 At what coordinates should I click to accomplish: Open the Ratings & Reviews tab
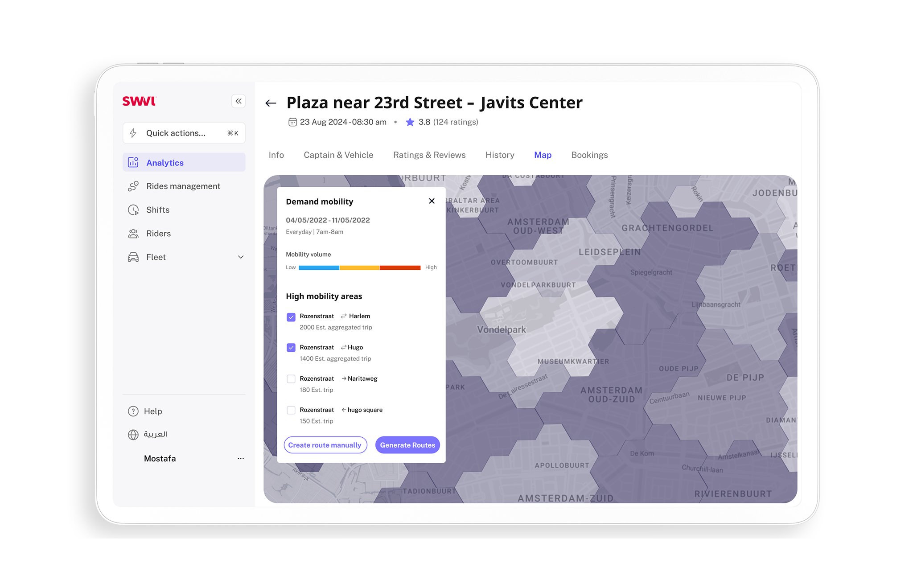(429, 155)
